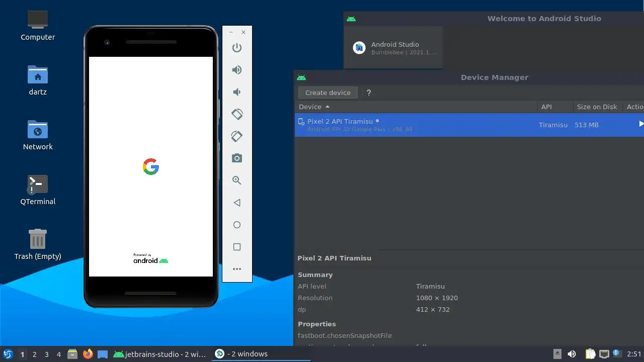Click the Device Manager window title bar
The image size is (644, 362).
[x=469, y=77]
